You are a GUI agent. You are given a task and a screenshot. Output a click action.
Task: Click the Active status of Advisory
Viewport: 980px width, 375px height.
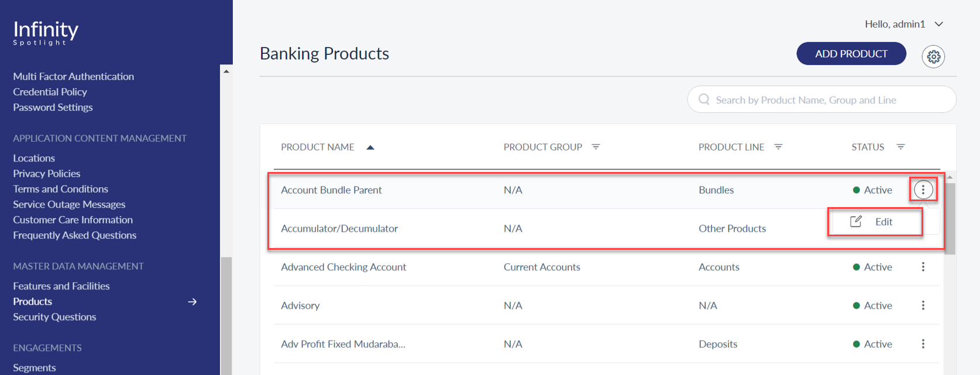pos(872,305)
